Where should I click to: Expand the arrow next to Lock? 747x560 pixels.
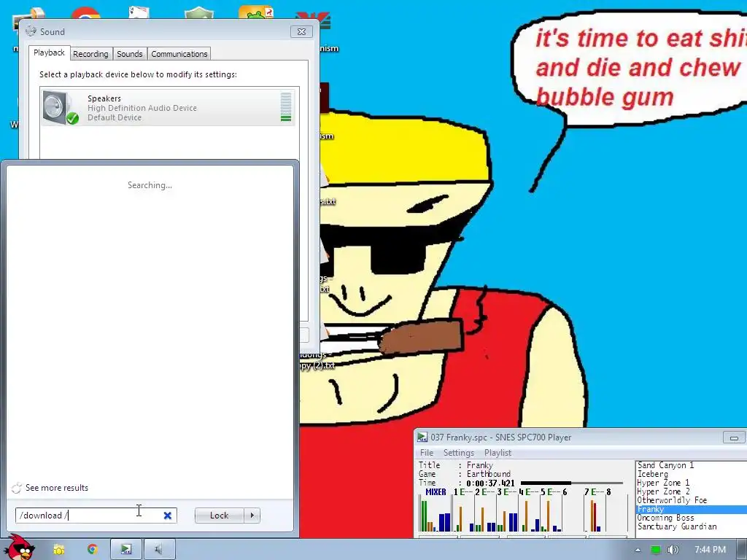pos(252,516)
